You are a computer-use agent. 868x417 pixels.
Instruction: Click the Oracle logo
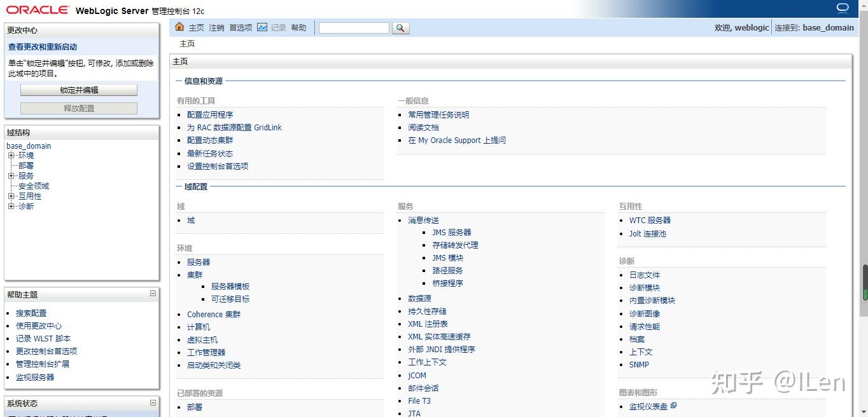click(38, 10)
